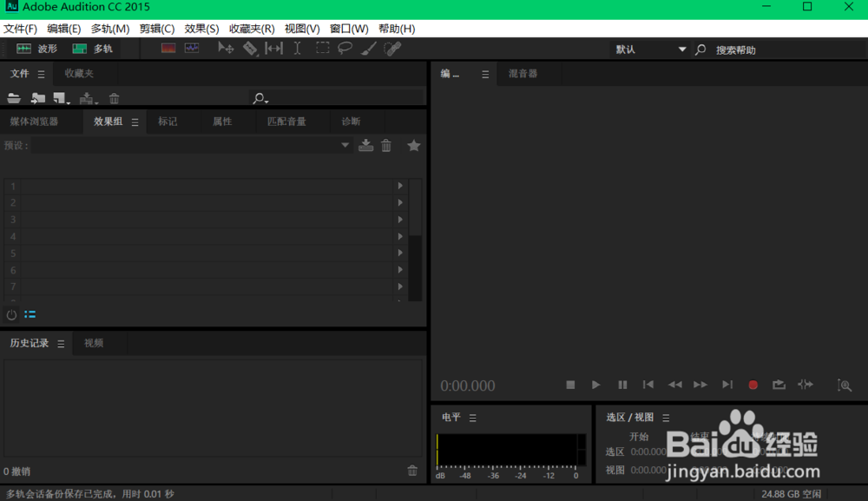Switch to Multitrack view
The width and height of the screenshot is (868, 501).
(92, 49)
